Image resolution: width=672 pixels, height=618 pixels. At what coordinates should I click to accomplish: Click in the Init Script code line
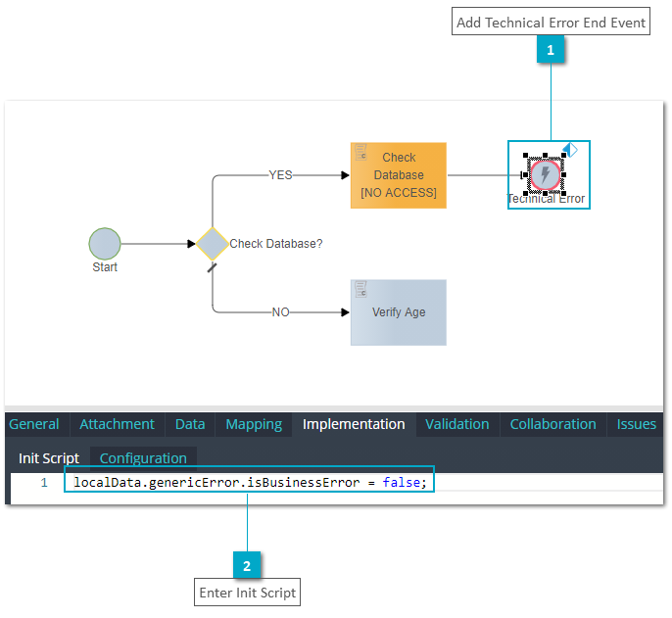click(x=251, y=483)
